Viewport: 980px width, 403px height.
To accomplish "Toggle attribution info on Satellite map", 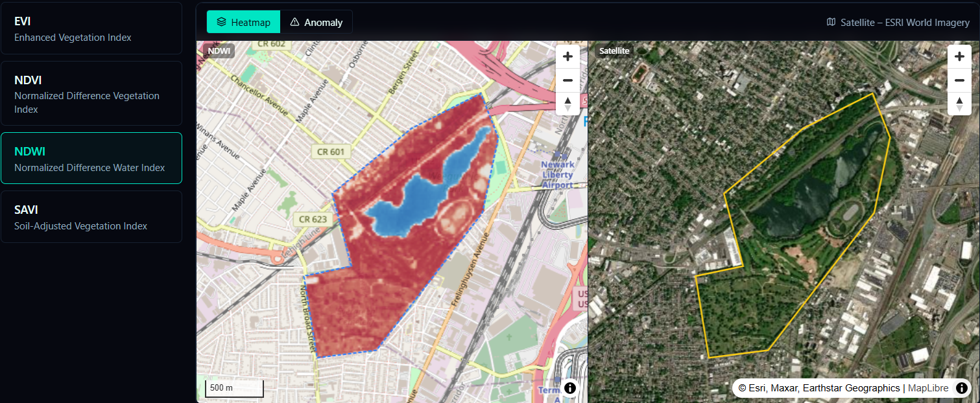I will click(x=961, y=388).
